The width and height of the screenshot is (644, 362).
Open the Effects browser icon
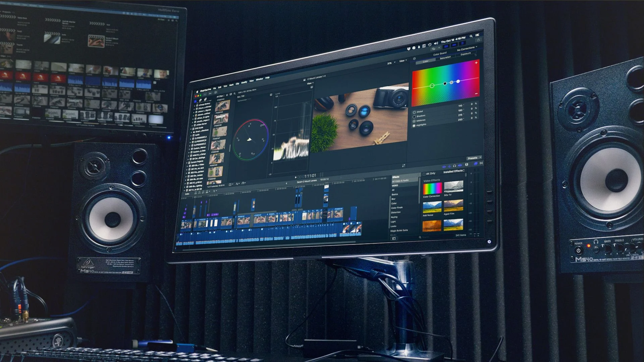point(476,163)
